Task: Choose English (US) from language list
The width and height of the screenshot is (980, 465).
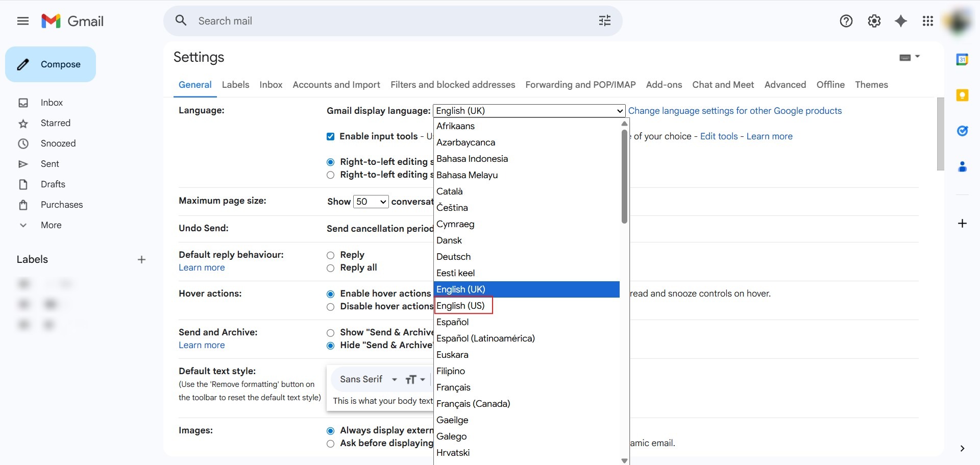Action: 461,306
